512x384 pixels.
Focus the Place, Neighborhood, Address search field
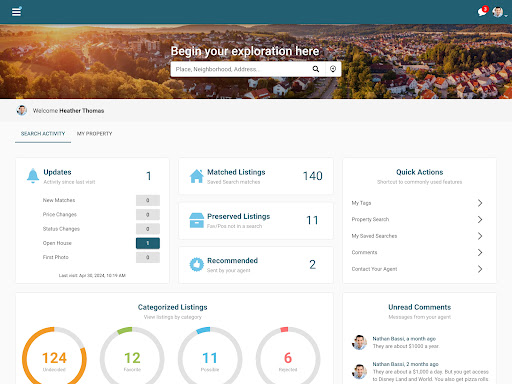240,69
